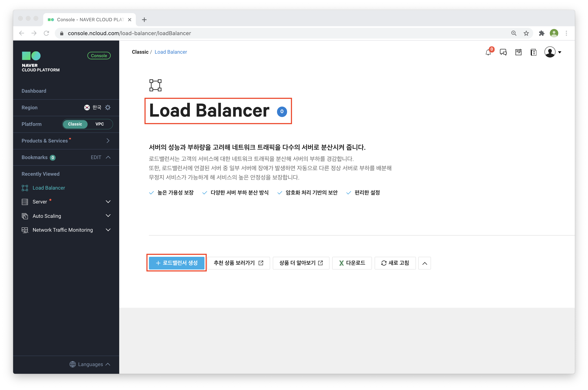Open the info guide icon in header
This screenshot has width=588, height=390.
click(x=534, y=52)
